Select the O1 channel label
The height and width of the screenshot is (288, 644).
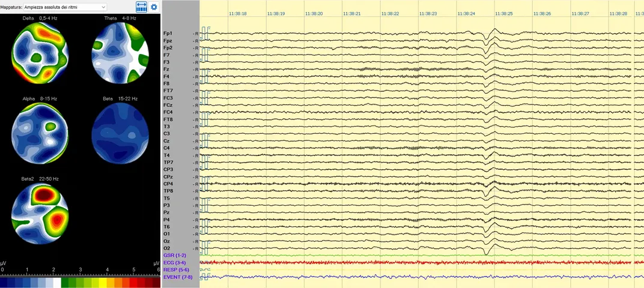(166, 234)
